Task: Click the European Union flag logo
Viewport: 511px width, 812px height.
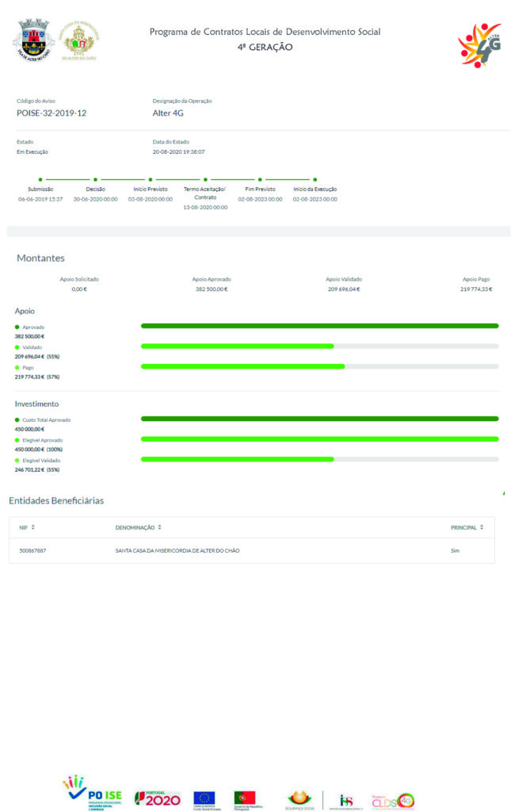Action: tap(204, 799)
